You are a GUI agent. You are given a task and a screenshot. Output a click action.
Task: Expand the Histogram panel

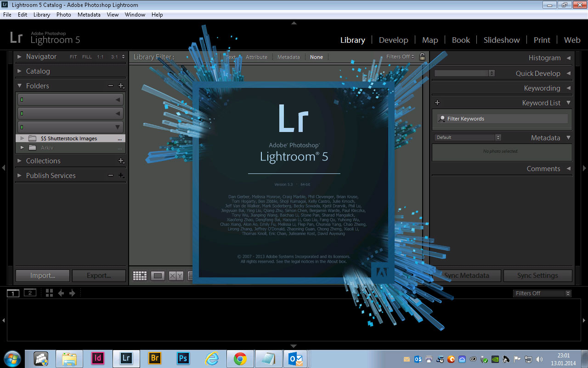click(x=568, y=58)
